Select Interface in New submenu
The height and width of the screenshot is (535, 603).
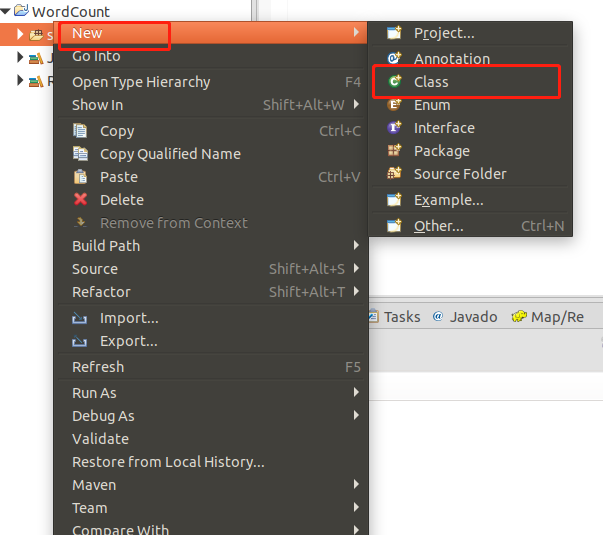tap(470, 128)
